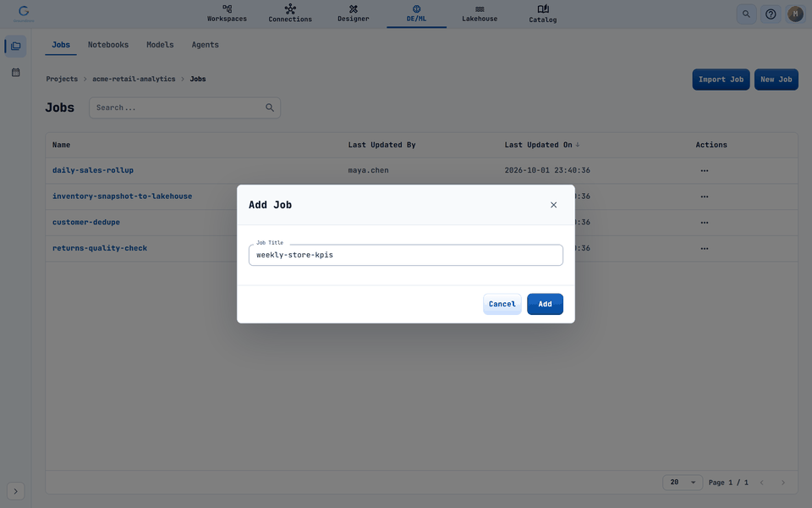812x508 pixels.
Task: Open actions menu for the daily-sales-rollup row
Action: click(x=705, y=170)
